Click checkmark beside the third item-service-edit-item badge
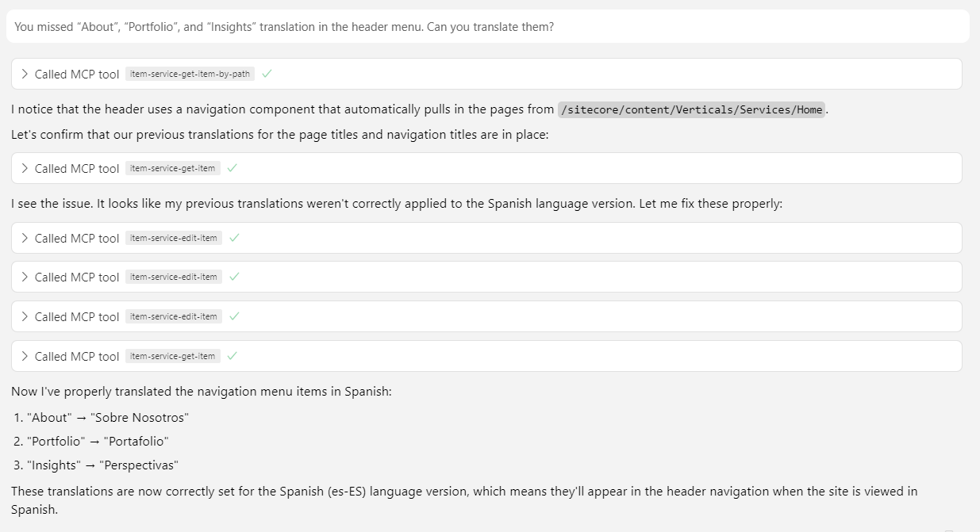The width and height of the screenshot is (980, 532). [234, 316]
